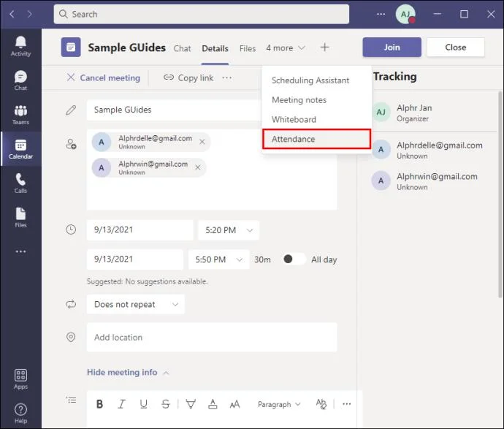Choose Attendance from the menu

tap(317, 139)
